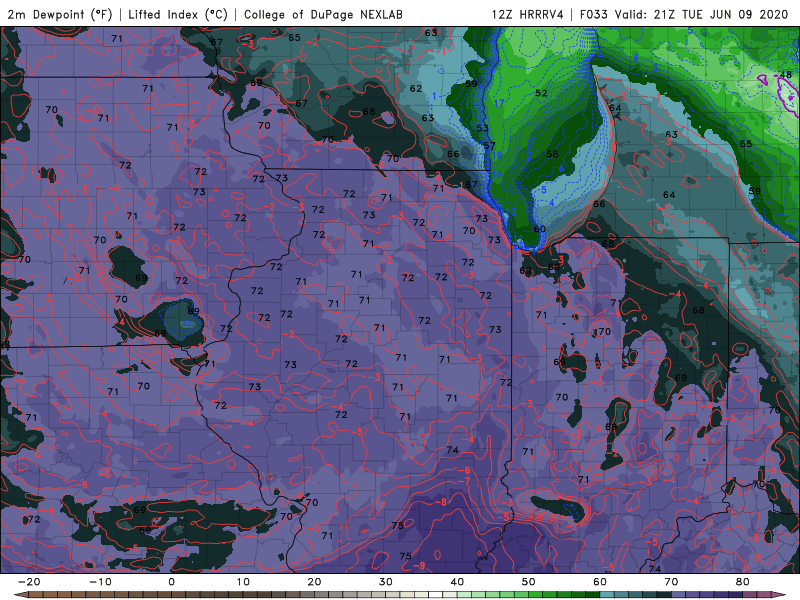The image size is (800, 600).
Task: Click the -10 label on the color scale
Action: tap(100, 582)
